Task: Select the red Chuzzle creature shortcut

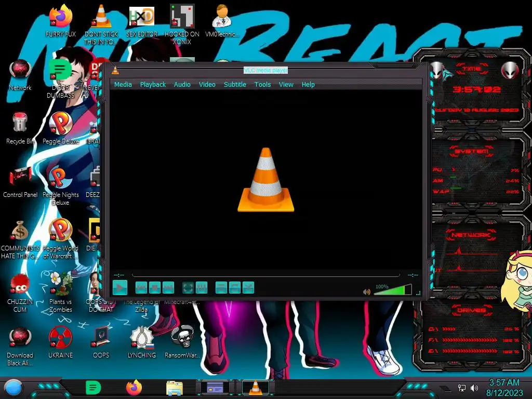Action: (x=20, y=292)
